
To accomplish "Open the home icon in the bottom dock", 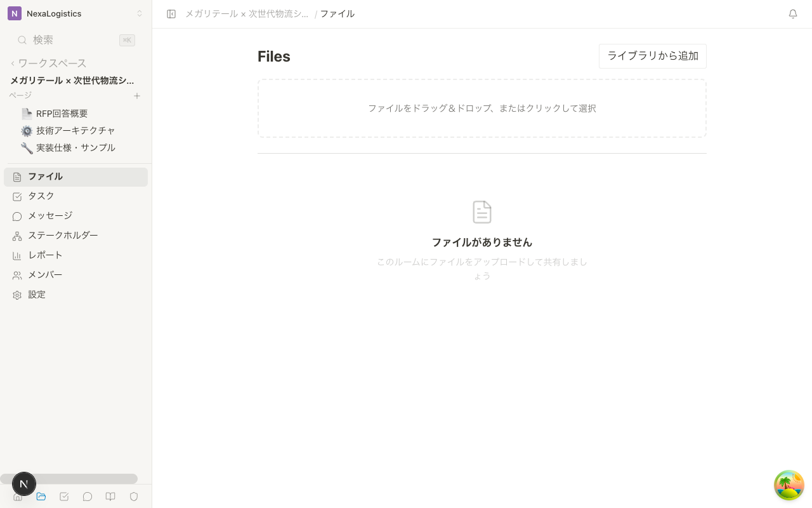I will [x=17, y=496].
